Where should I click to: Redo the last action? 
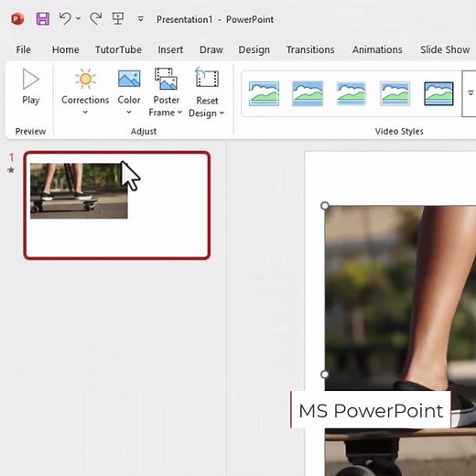(x=96, y=18)
